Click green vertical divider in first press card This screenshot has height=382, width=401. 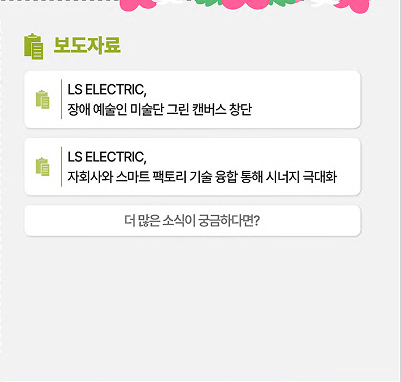(61, 99)
